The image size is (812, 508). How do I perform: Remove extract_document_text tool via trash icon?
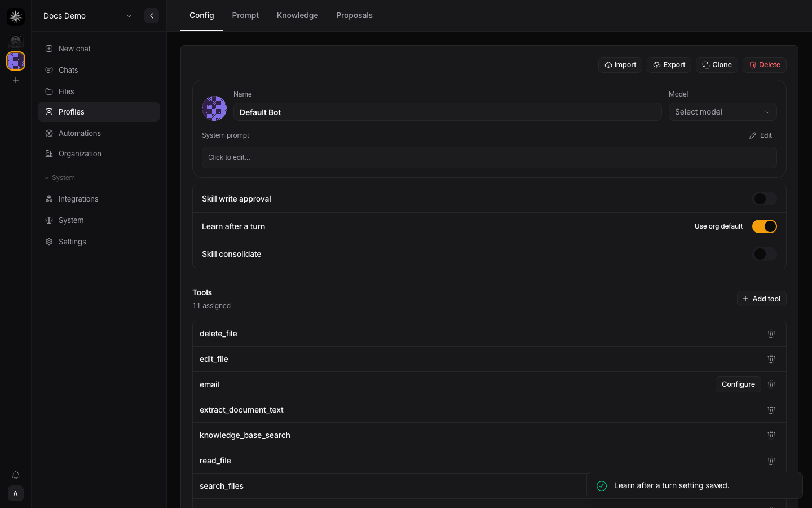771,410
